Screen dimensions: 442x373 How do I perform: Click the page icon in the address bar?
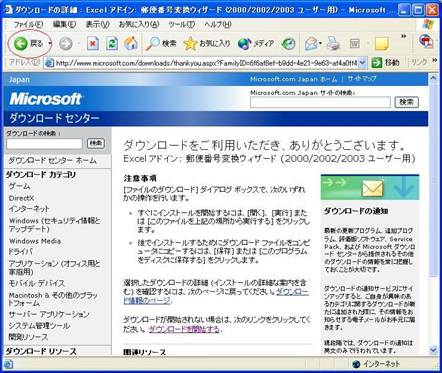[x=49, y=63]
